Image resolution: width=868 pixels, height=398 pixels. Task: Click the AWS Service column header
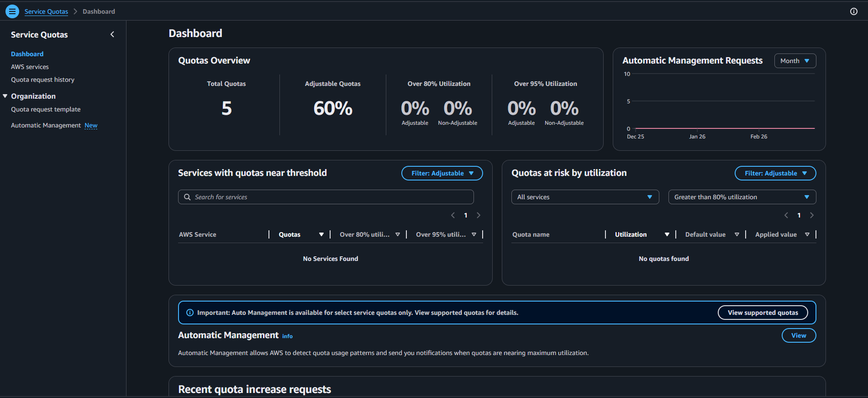tap(198, 234)
